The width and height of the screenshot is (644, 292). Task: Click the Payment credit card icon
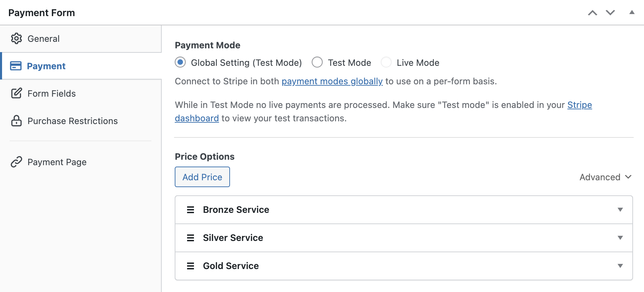[16, 66]
